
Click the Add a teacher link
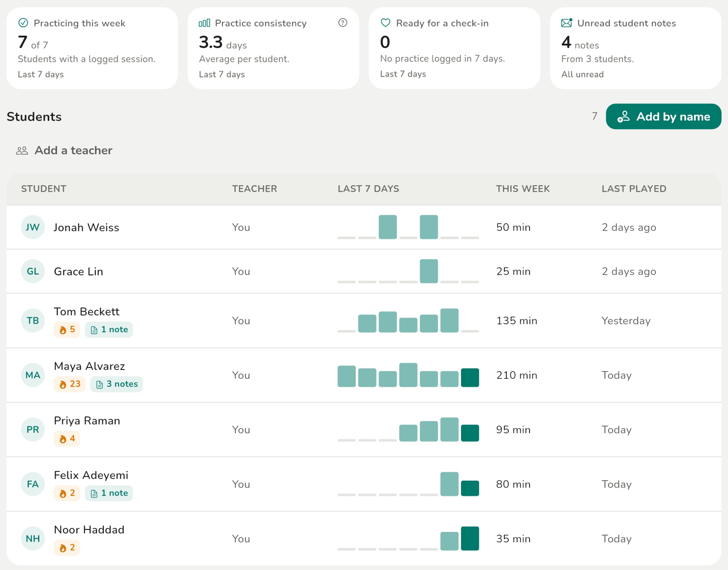(x=64, y=150)
